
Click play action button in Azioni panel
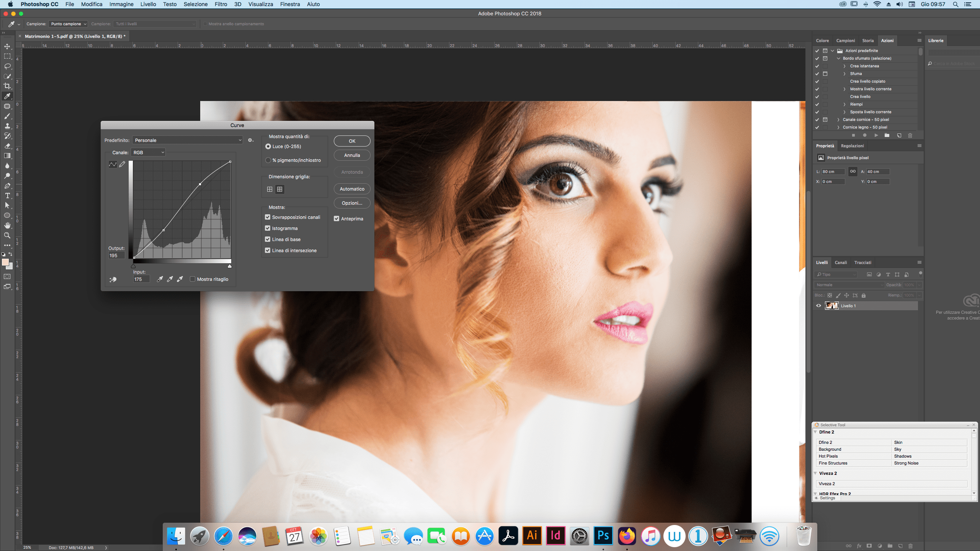click(x=876, y=135)
